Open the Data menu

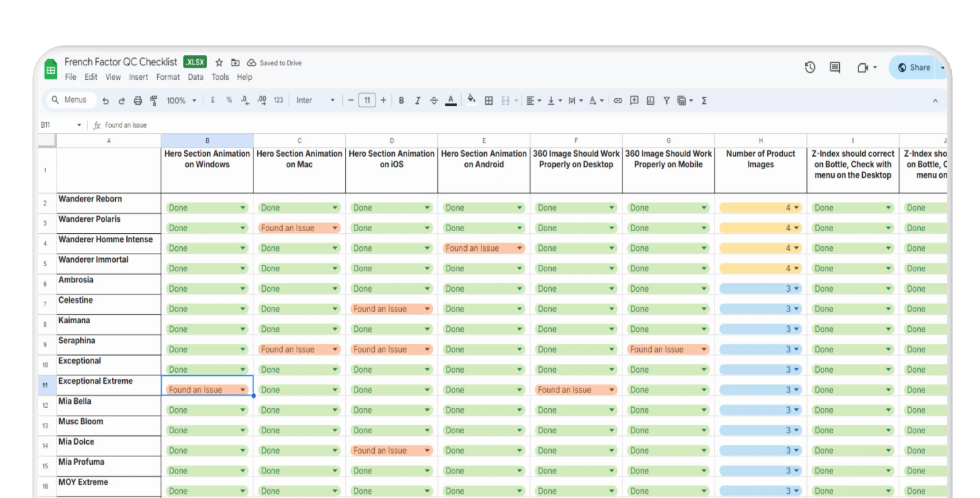click(x=195, y=77)
